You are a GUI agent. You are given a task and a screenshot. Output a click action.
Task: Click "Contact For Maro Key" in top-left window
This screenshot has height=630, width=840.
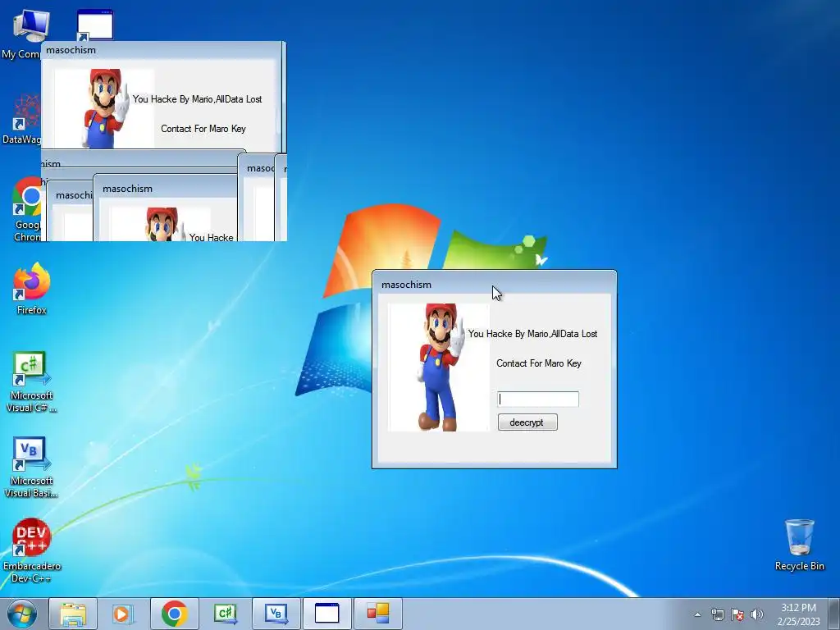point(203,129)
